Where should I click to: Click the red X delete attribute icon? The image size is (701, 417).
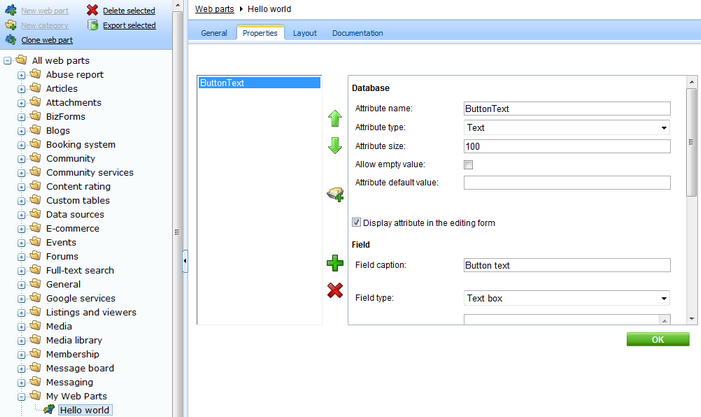point(335,291)
